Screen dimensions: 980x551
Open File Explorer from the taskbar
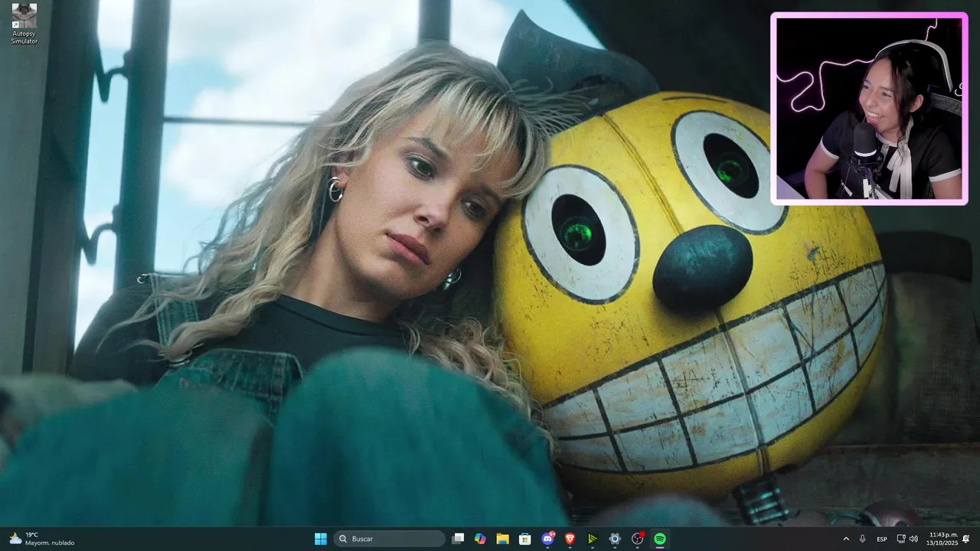coord(502,539)
